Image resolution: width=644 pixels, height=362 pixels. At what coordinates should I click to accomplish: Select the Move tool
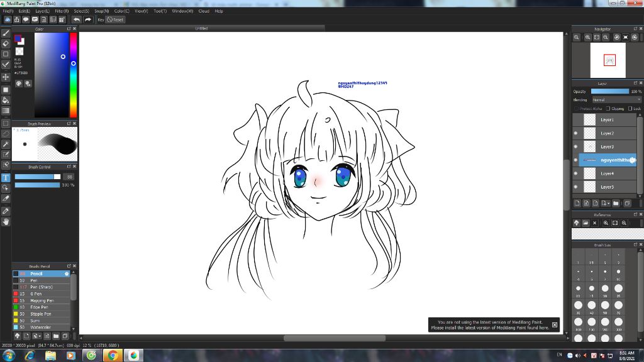point(6,77)
